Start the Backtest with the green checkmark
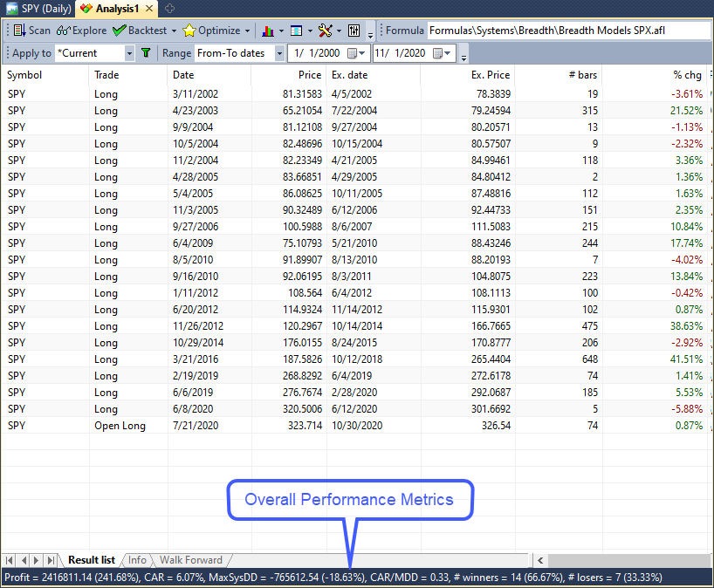714x588 pixels. click(140, 31)
